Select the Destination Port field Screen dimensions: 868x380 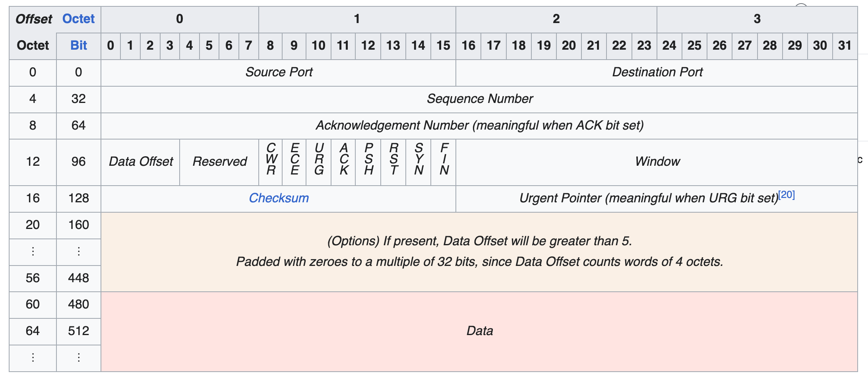(x=658, y=72)
